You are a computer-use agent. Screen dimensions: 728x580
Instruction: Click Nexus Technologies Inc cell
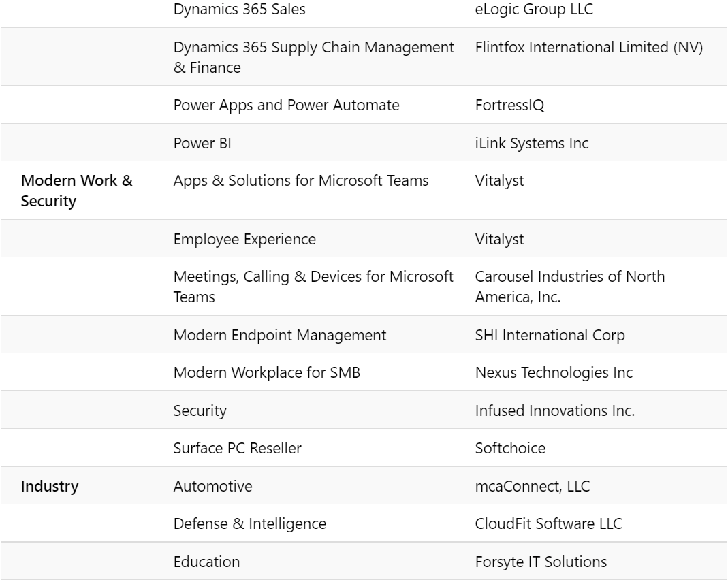point(554,372)
